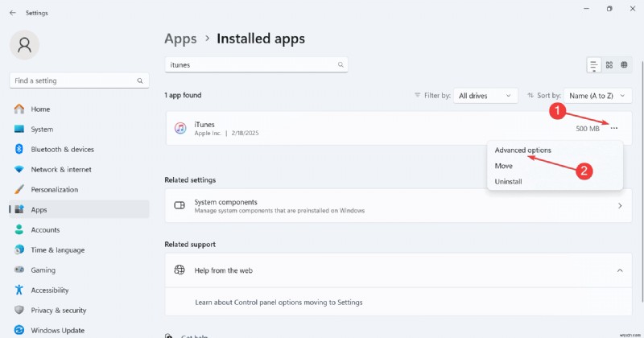This screenshot has width=644, height=338.
Task: Open the user profile avatar
Action: tap(24, 45)
